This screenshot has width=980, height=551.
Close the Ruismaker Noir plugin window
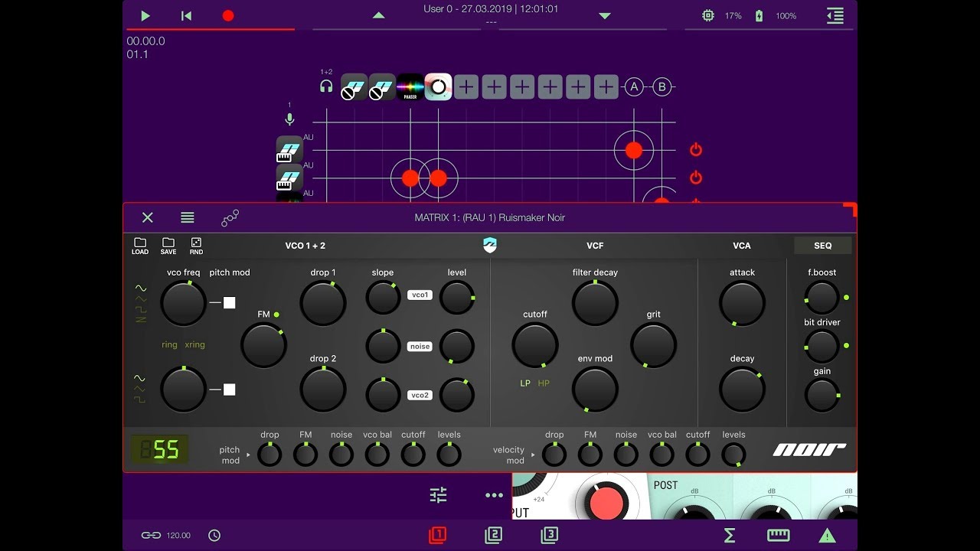148,217
